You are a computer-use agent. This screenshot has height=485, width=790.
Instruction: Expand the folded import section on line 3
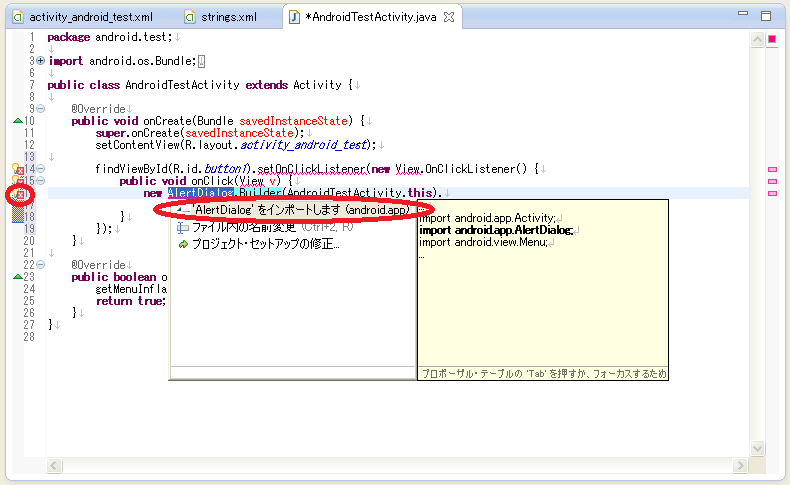[x=40, y=61]
